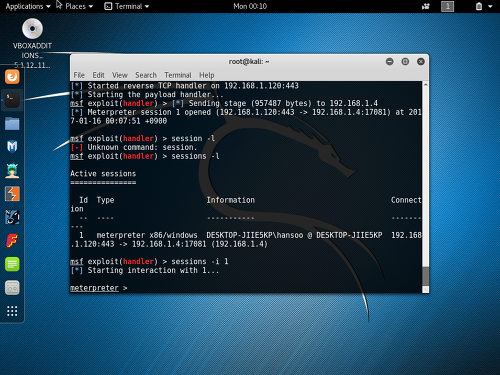Open the File menu in terminal
Viewport: 500px width, 375px height.
point(79,75)
